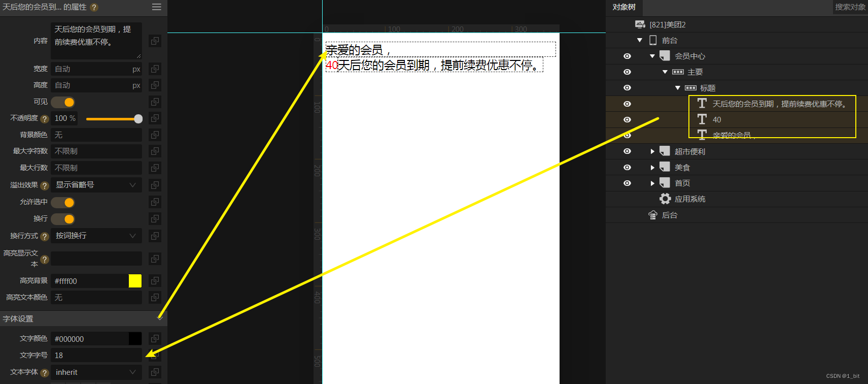Expand the 首页 tree node
The image size is (868, 384).
pyautogui.click(x=652, y=183)
